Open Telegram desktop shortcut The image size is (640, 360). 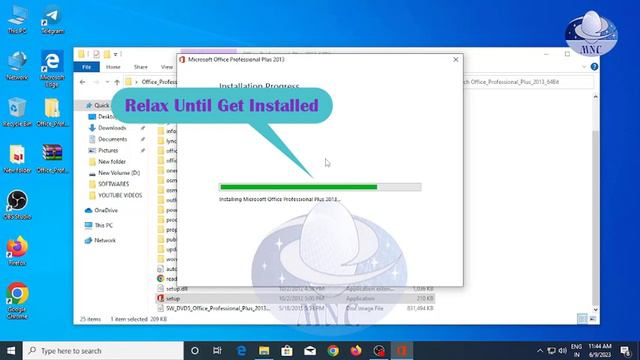tap(52, 19)
